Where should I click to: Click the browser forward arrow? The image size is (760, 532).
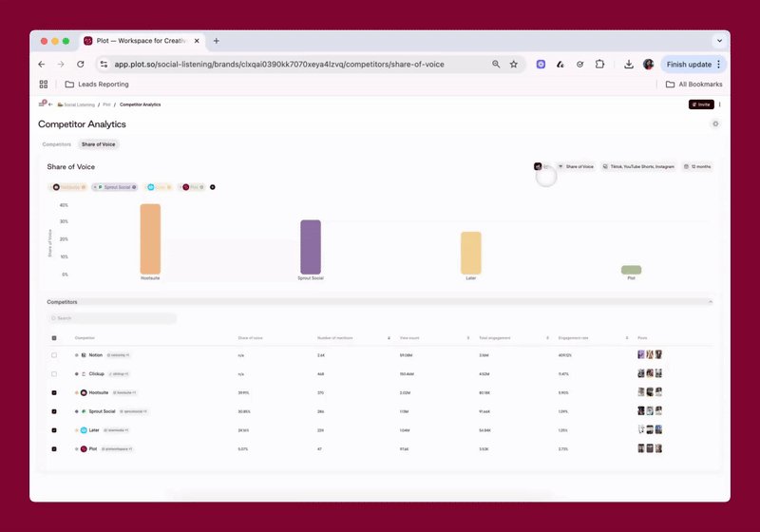pos(61,64)
